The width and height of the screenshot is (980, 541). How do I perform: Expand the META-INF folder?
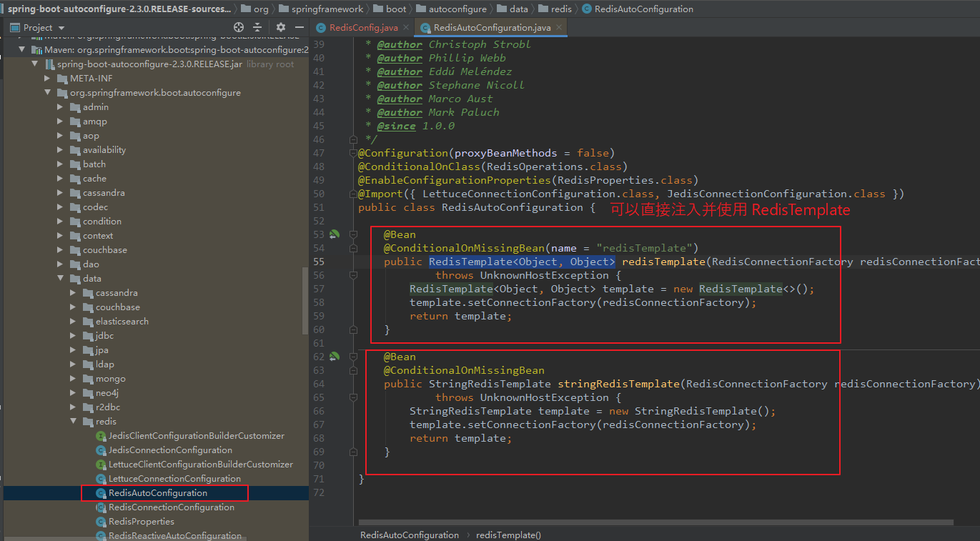coord(48,79)
